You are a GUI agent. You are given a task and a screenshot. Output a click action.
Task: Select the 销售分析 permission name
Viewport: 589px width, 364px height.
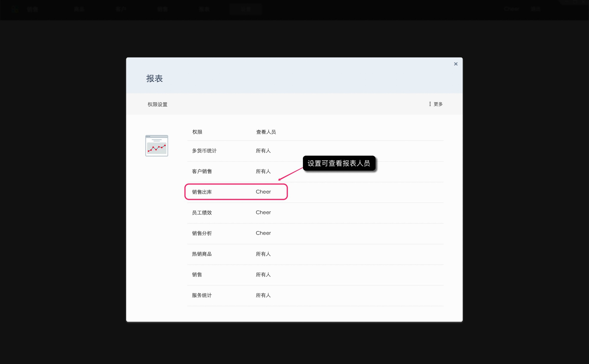coord(202,233)
